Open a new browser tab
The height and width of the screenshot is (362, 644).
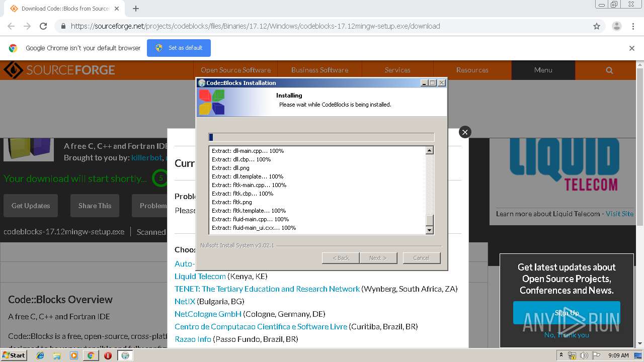(x=135, y=9)
